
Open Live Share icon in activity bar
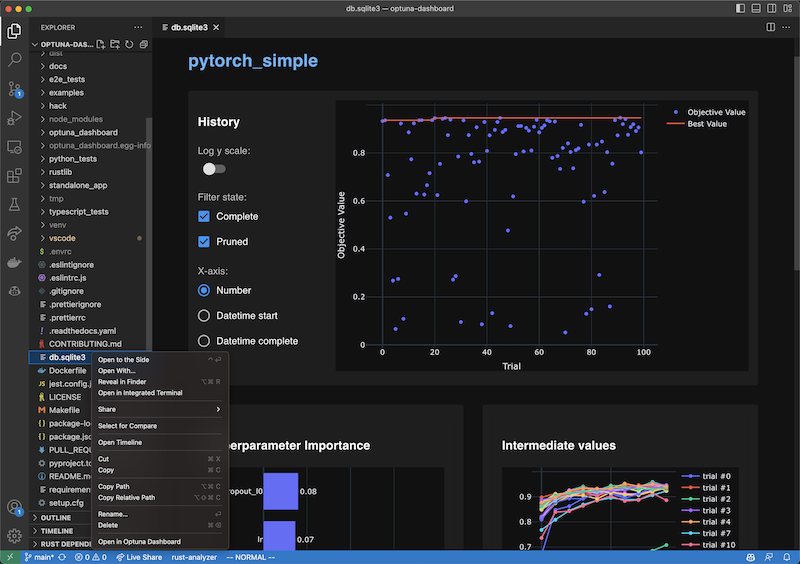[14, 233]
